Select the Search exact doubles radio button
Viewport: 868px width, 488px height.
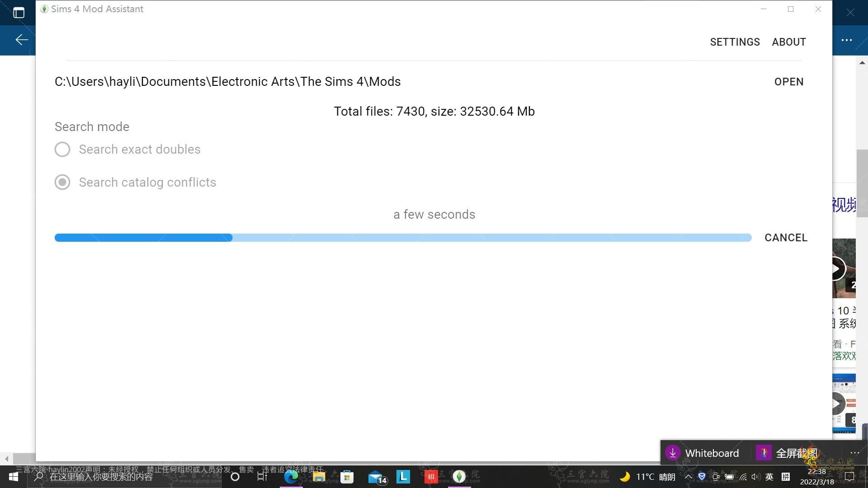(x=62, y=149)
